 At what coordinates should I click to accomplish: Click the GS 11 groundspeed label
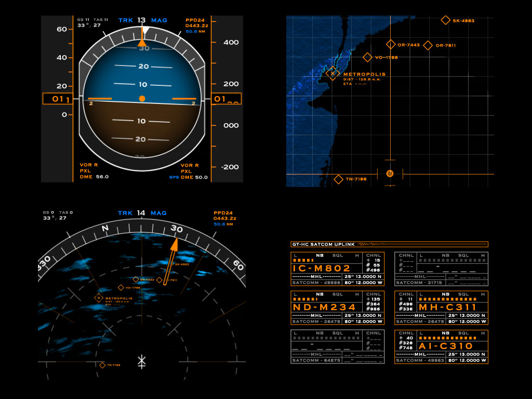click(x=83, y=20)
